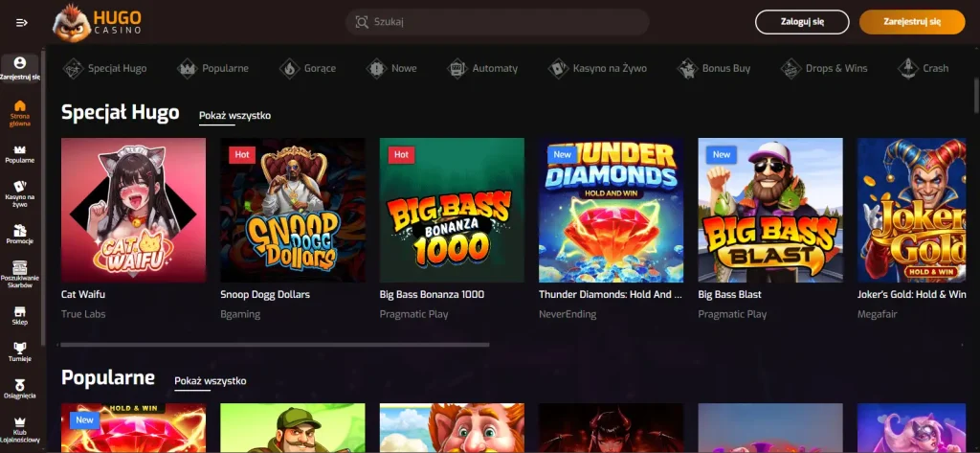Select the Automaty category tab
The image size is (980, 453).
[495, 69]
